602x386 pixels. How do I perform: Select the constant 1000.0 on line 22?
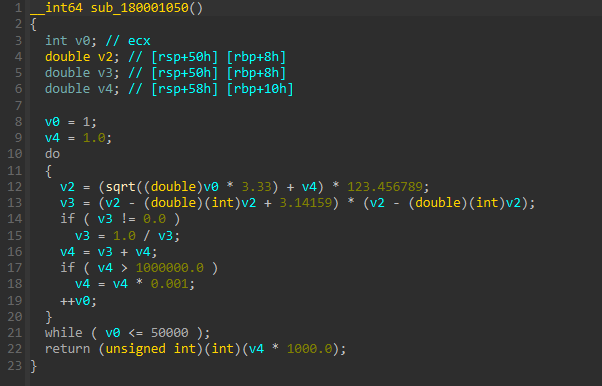[309, 349]
